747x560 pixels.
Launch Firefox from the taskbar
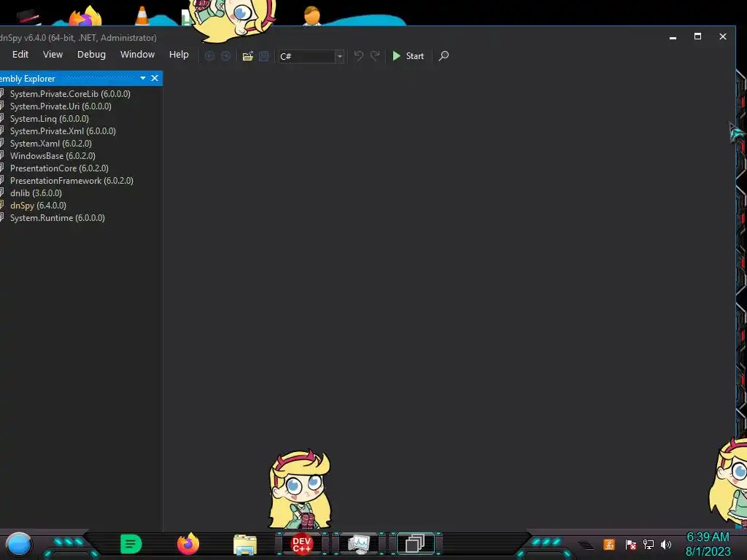click(x=188, y=544)
